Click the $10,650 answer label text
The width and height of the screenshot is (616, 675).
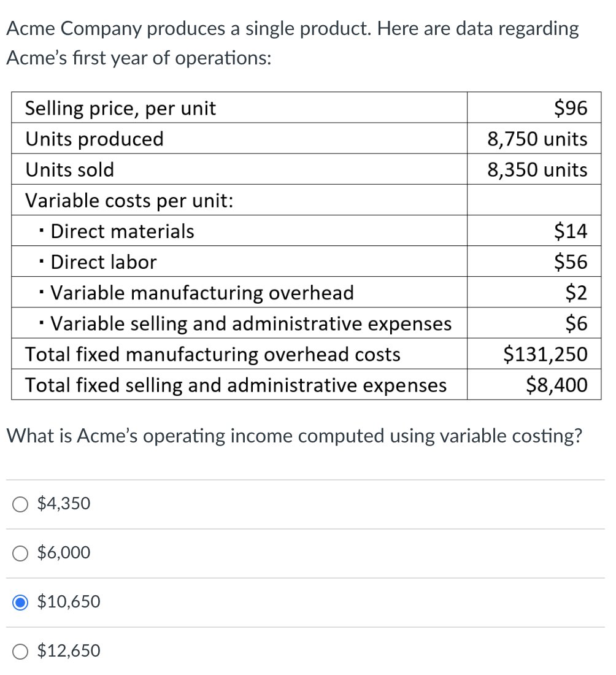point(67,601)
